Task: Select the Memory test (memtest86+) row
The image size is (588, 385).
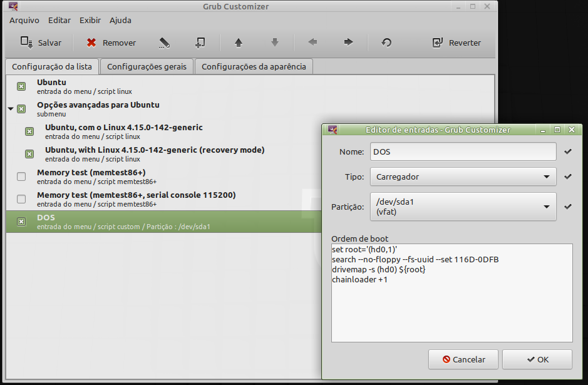Action: [x=163, y=177]
